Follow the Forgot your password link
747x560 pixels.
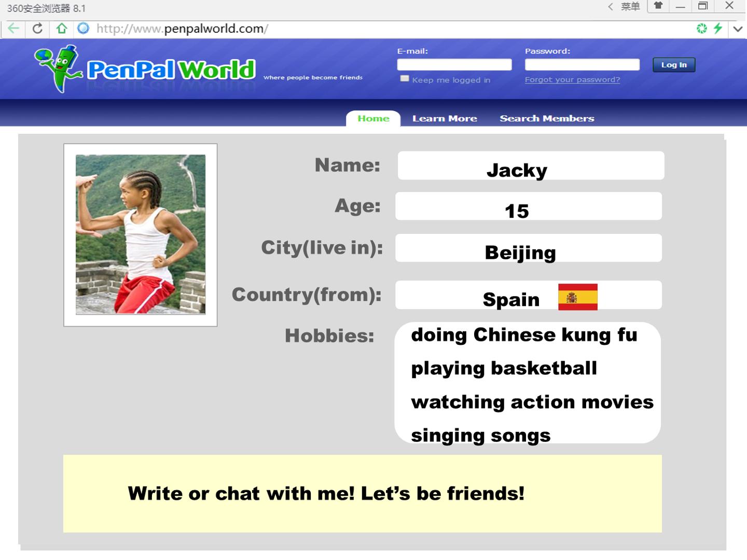pyautogui.click(x=572, y=80)
